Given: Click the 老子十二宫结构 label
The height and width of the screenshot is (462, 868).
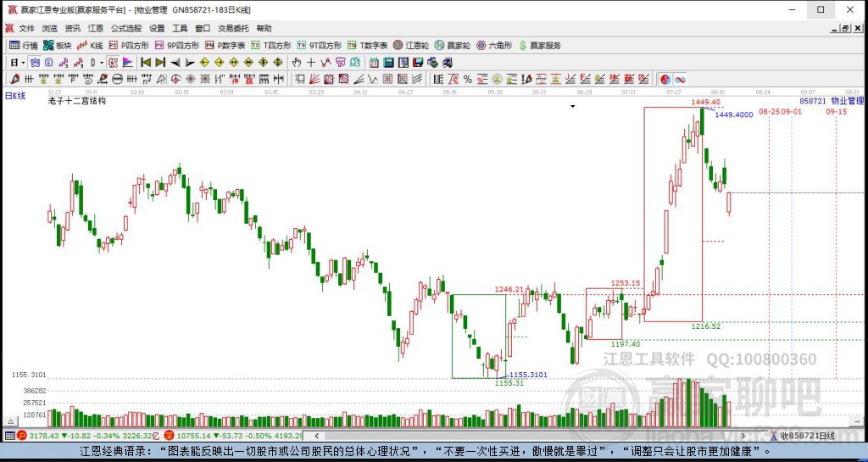Looking at the screenshot, I should coord(77,101).
